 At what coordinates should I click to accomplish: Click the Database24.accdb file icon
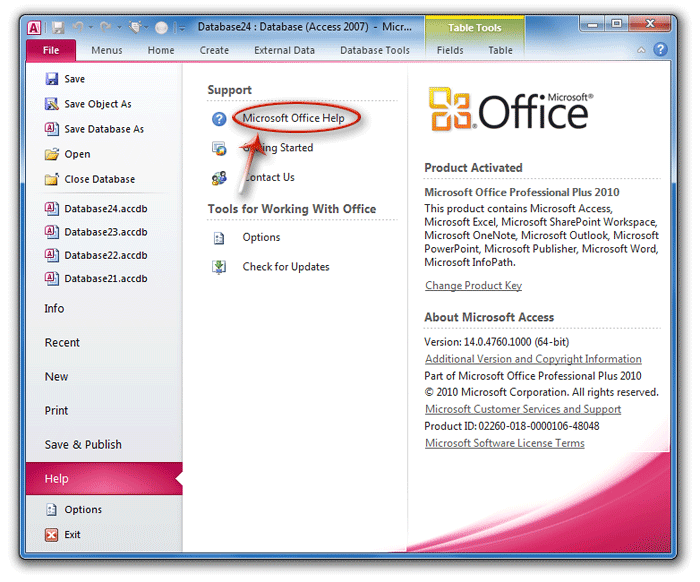click(52, 208)
